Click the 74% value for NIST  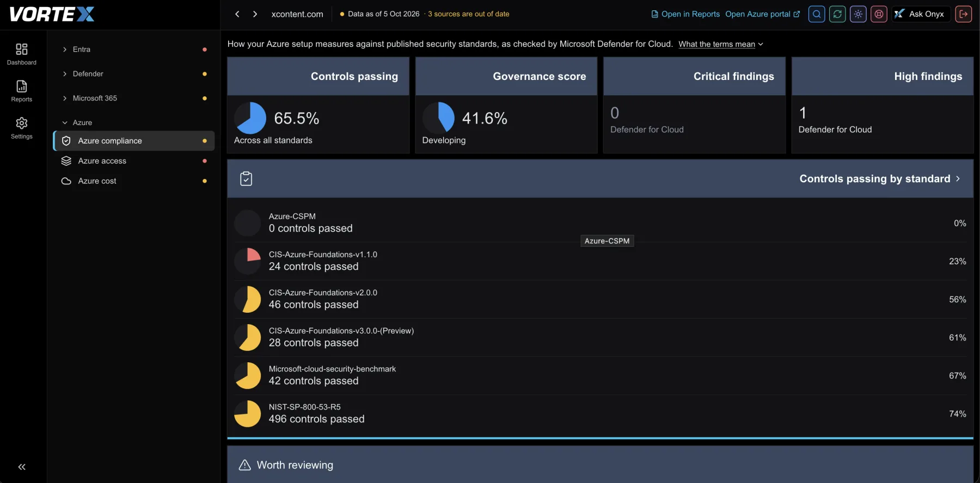point(958,414)
